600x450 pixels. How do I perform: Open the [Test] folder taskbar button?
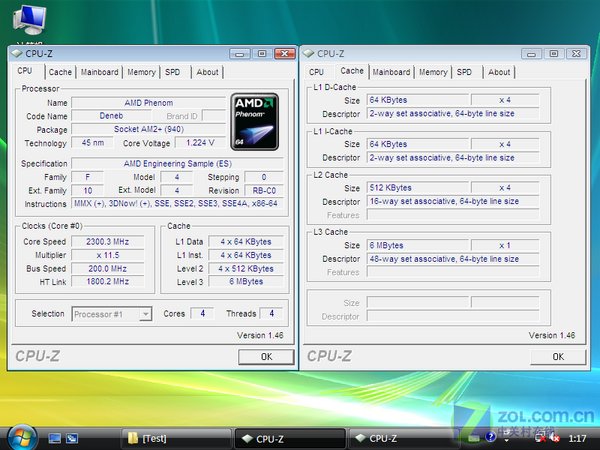pyautogui.click(x=176, y=439)
